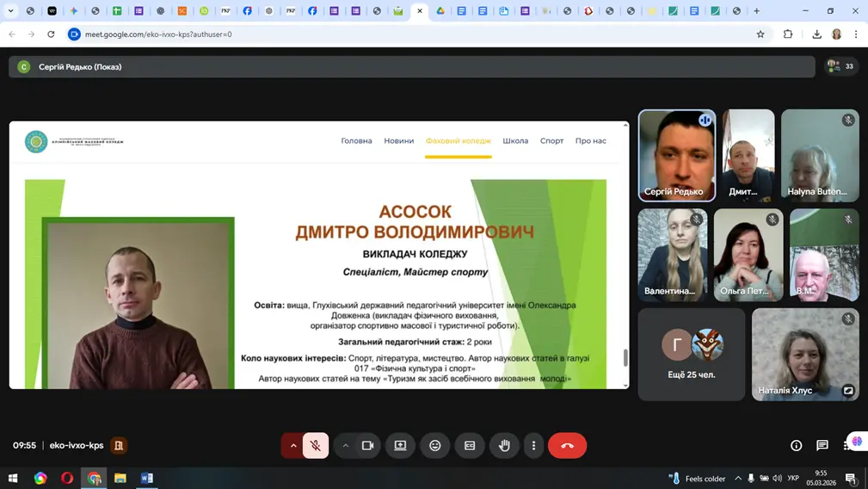Click Головна in shared site menu

click(x=356, y=140)
